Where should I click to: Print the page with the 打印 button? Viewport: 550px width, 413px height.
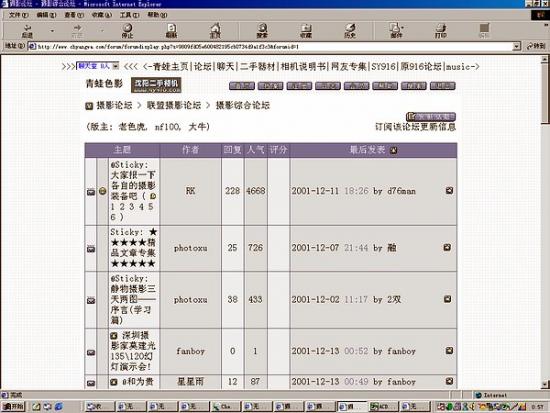(x=441, y=31)
